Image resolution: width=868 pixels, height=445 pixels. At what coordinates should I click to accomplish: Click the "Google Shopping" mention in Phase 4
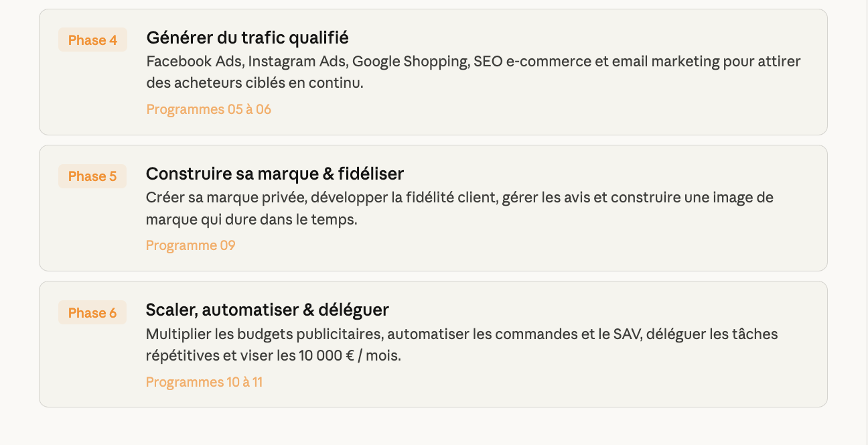[x=410, y=62]
